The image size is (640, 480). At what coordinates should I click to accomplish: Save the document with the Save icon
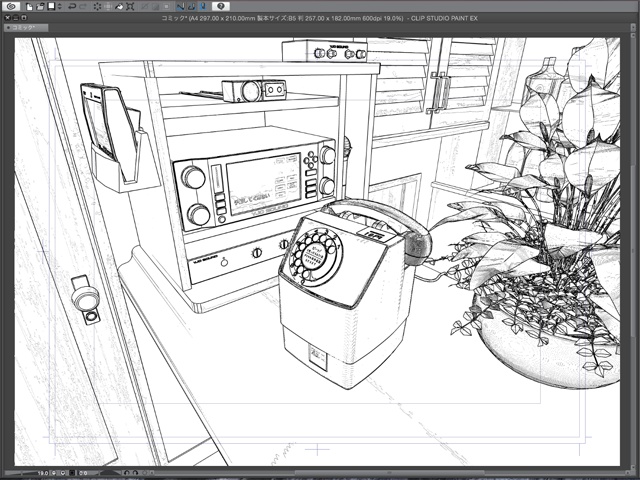pyautogui.click(x=51, y=7)
